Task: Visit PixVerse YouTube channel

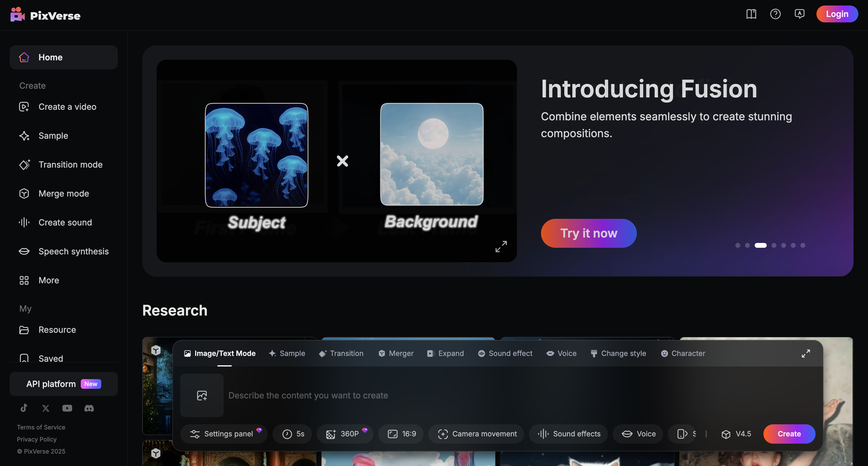Action: (x=67, y=408)
